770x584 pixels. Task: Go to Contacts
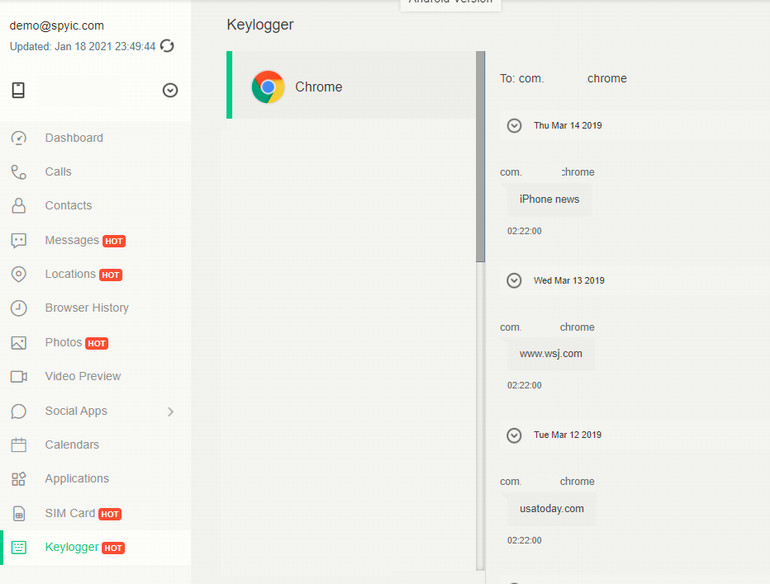click(68, 205)
